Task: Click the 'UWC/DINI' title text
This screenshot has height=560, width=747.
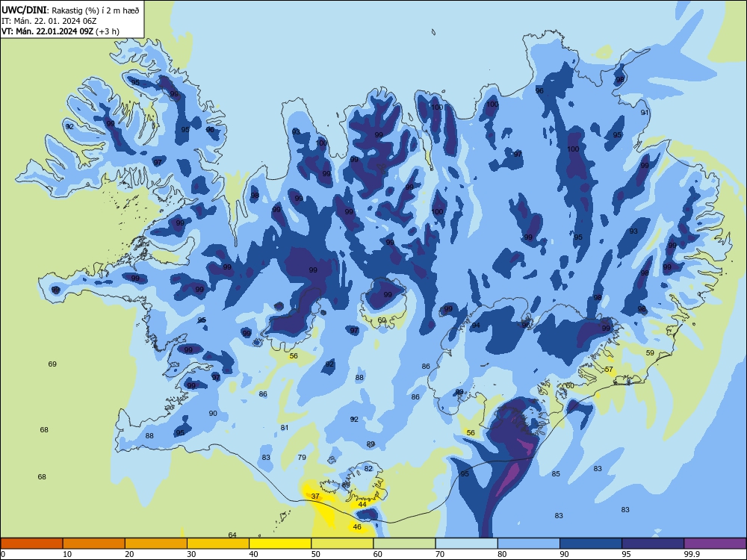Action: pyautogui.click(x=24, y=10)
